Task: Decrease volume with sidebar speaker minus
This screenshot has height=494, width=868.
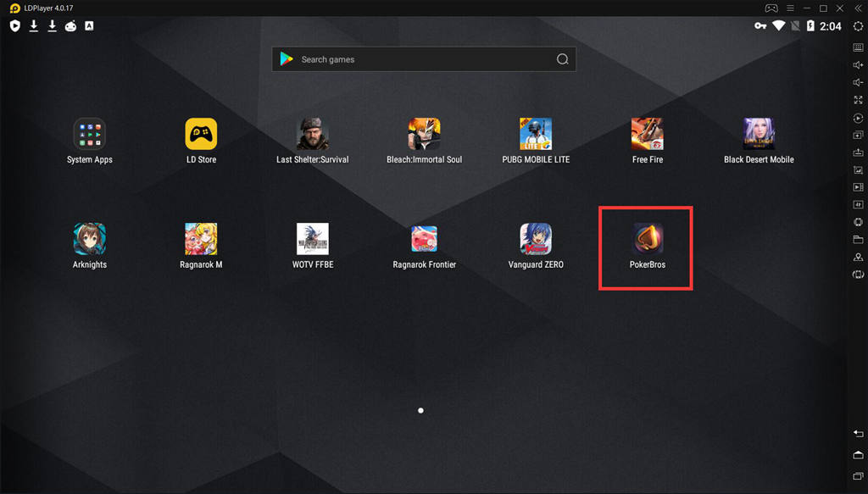Action: pos(858,82)
